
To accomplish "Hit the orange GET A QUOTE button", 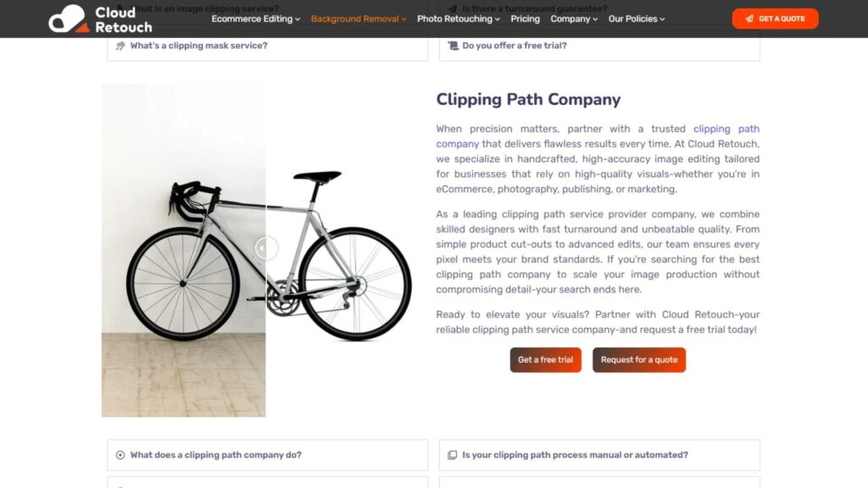I will click(x=775, y=19).
